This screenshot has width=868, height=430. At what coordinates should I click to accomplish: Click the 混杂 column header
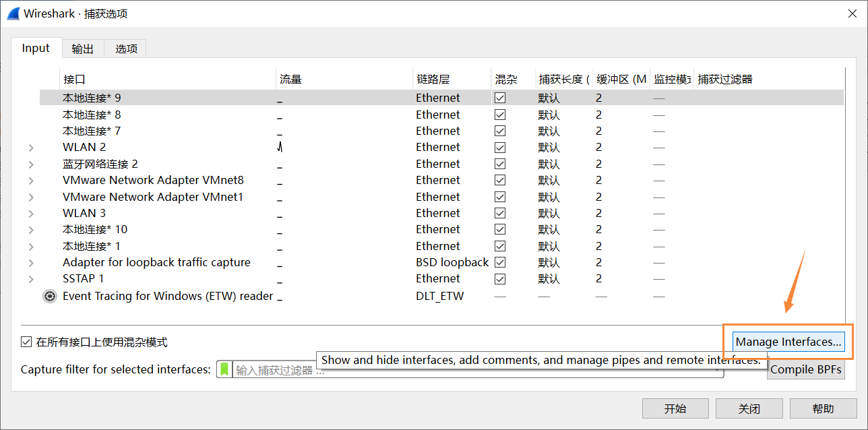coord(514,79)
